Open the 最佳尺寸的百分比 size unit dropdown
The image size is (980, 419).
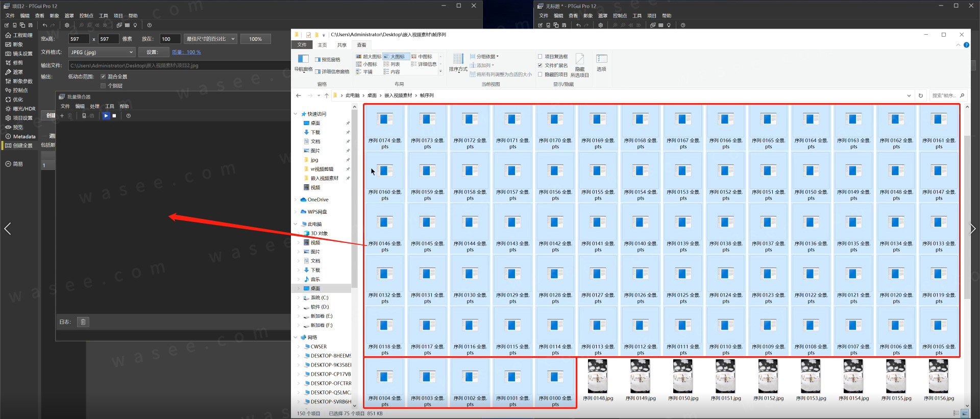pos(210,39)
